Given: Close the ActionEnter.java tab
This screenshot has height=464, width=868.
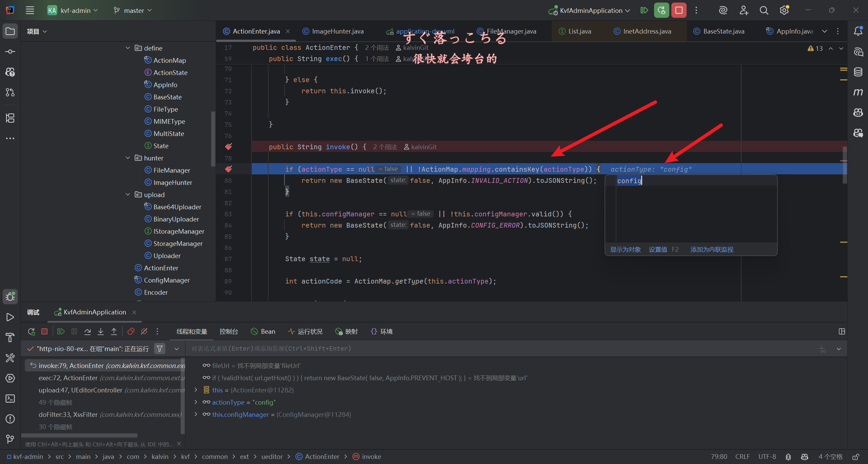Looking at the screenshot, I should 288,31.
